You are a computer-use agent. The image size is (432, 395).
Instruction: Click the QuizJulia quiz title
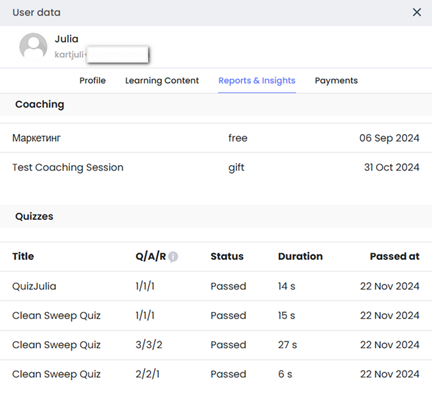(x=34, y=286)
